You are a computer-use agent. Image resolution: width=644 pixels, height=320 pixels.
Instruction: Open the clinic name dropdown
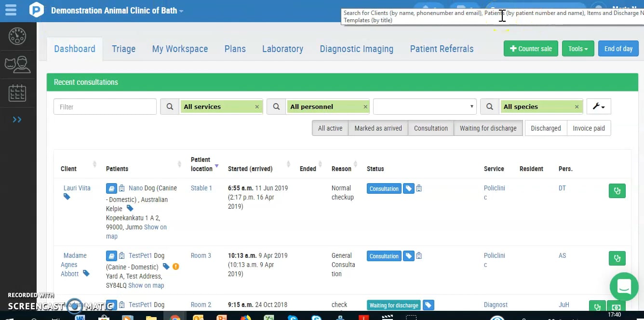point(117,10)
